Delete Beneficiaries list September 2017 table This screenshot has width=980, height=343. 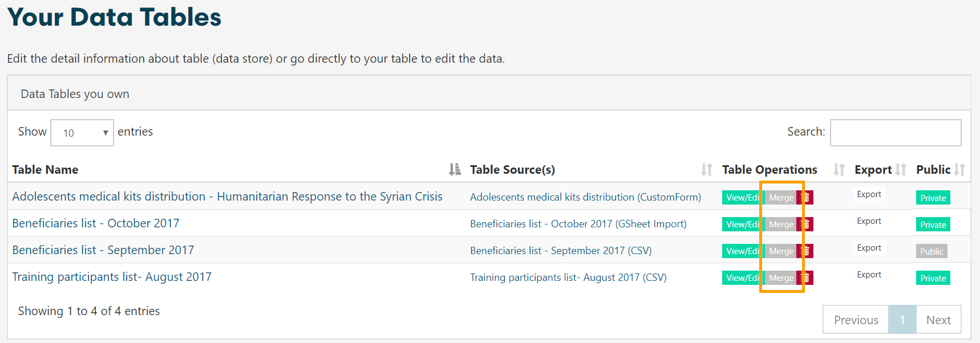tap(806, 251)
